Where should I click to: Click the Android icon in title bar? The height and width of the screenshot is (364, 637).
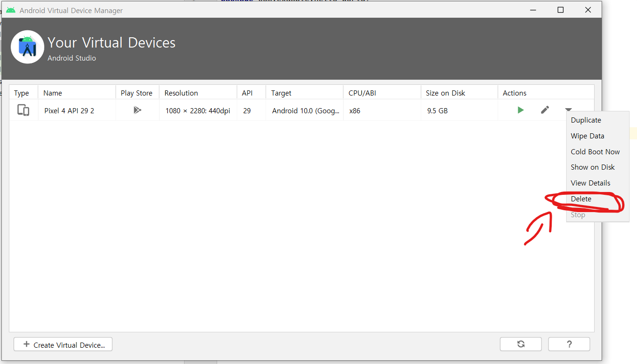[11, 10]
